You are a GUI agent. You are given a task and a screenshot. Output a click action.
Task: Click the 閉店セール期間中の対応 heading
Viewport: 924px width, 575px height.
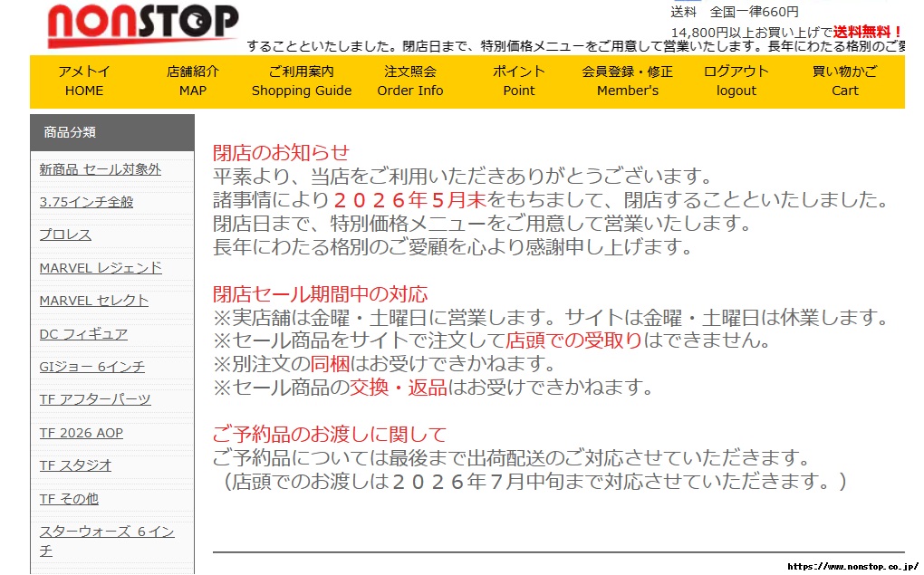321,294
